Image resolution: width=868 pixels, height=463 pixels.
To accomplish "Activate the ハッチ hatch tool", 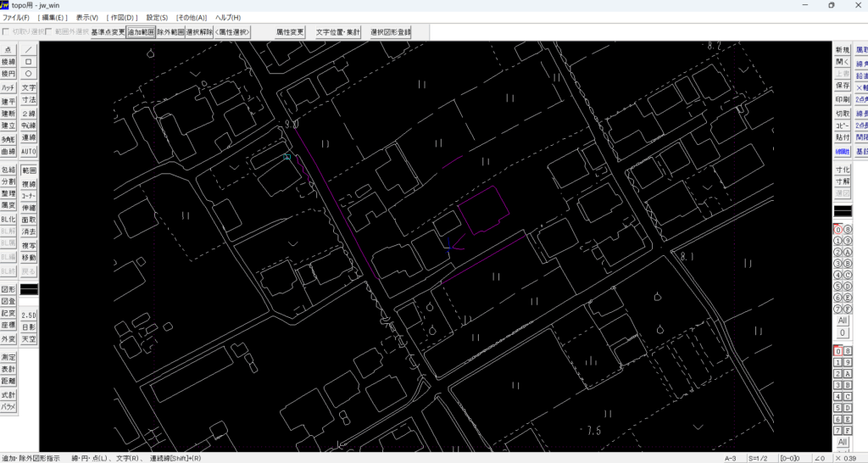I will (x=8, y=88).
